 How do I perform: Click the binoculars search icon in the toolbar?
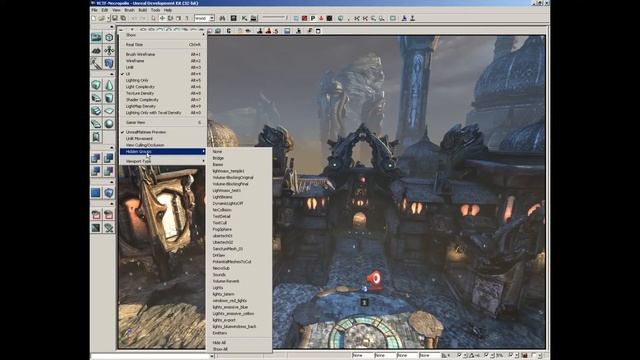click(222, 18)
